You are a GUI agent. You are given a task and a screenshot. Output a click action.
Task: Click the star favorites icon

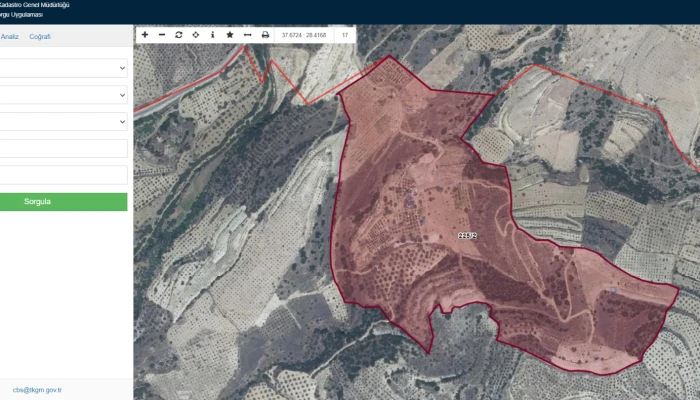[x=229, y=34]
